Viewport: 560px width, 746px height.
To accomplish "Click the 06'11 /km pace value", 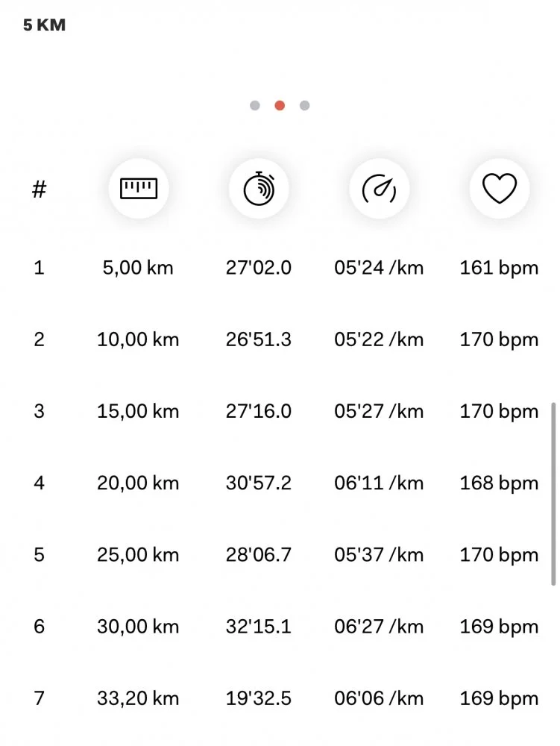I will pos(379,483).
